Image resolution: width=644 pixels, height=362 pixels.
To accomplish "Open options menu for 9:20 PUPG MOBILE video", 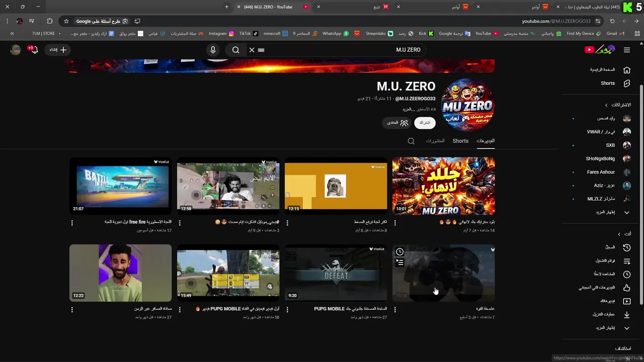I will click(287, 310).
